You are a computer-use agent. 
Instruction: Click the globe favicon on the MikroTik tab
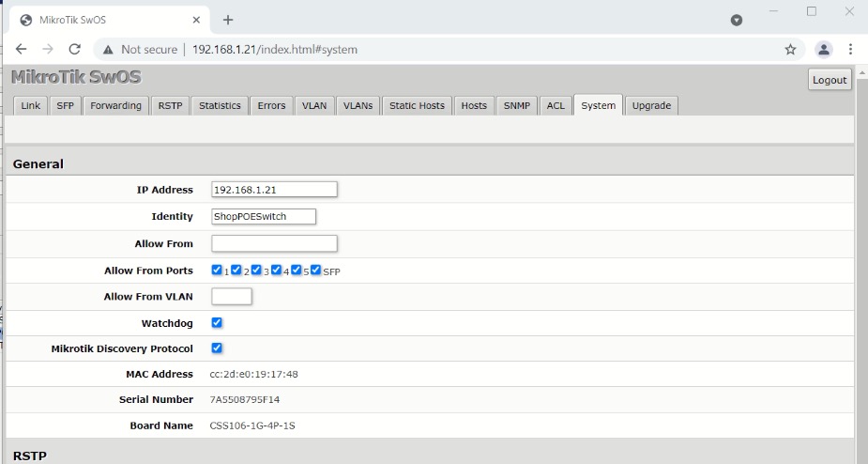point(25,20)
